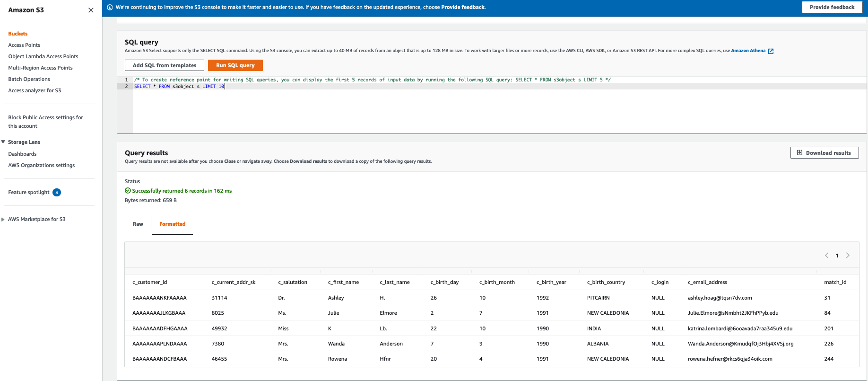Viewport: 868px width, 381px height.
Task: Click the INDIA birth country cell
Action: click(x=594, y=328)
